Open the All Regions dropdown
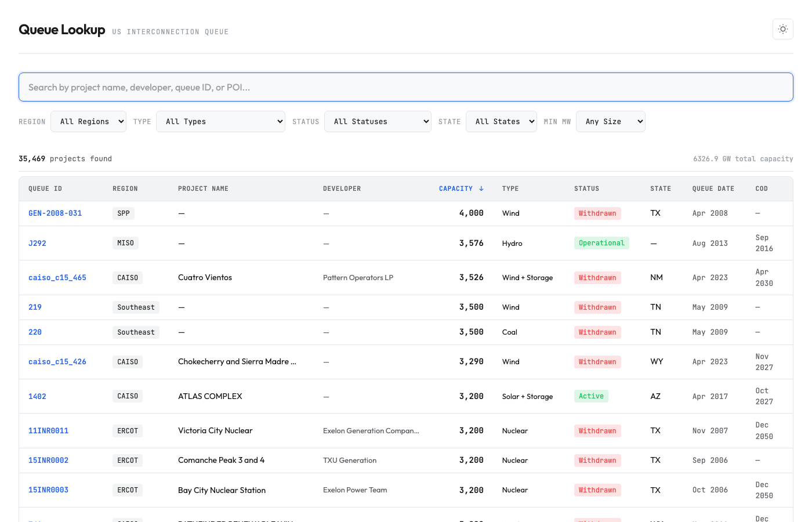This screenshot has height=522, width=812. click(88, 121)
